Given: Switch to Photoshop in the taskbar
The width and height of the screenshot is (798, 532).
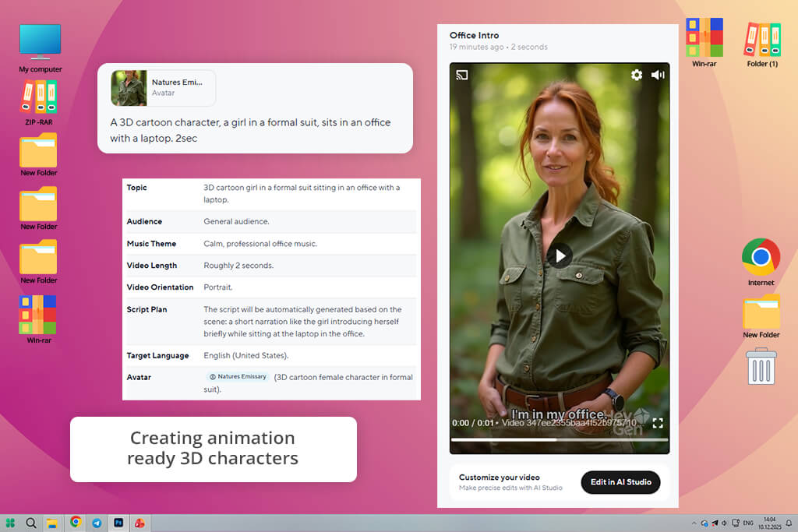Looking at the screenshot, I should pyautogui.click(x=118, y=523).
